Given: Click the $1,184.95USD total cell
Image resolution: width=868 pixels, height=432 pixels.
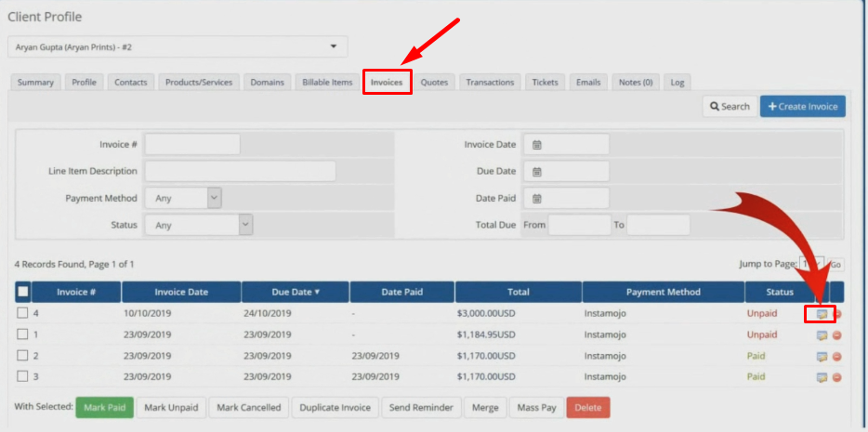Looking at the screenshot, I should (x=486, y=334).
